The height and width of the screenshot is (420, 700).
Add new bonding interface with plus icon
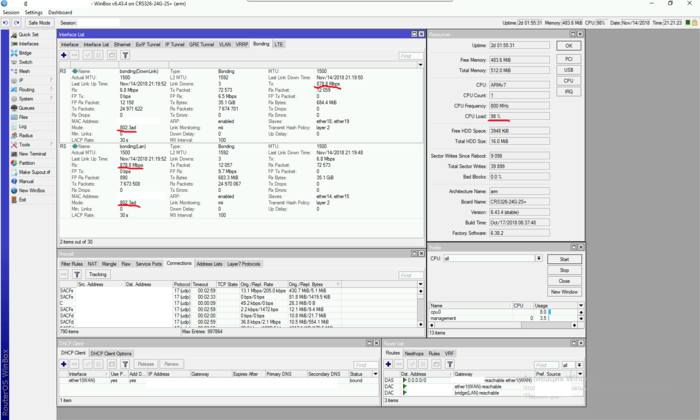coord(64,55)
